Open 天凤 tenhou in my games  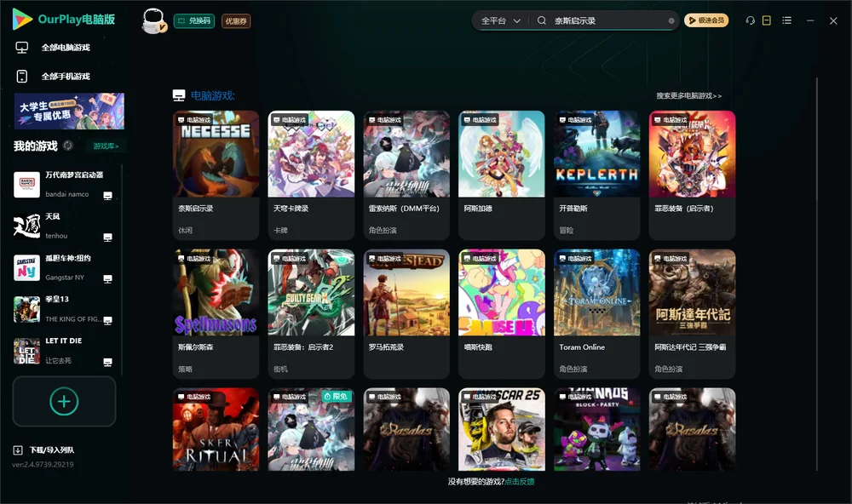(63, 226)
